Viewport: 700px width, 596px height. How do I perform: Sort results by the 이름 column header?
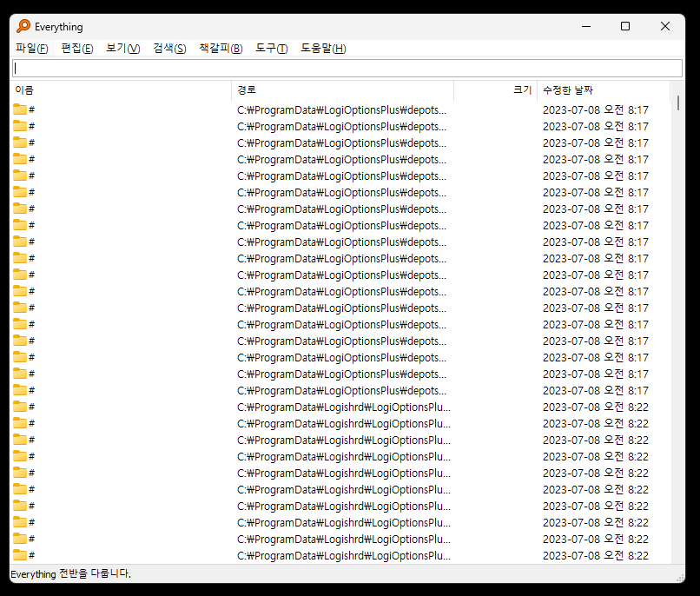pyautogui.click(x=121, y=90)
